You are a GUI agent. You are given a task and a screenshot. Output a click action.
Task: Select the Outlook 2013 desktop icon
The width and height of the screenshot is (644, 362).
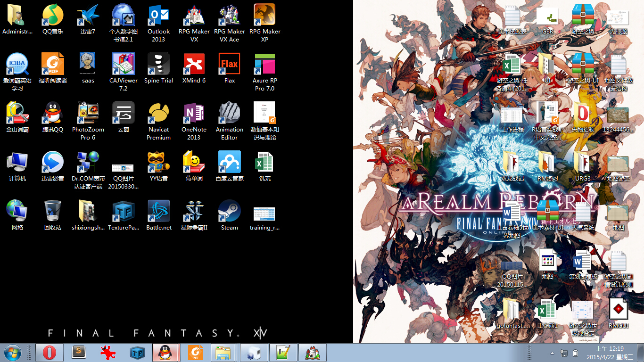159,24
